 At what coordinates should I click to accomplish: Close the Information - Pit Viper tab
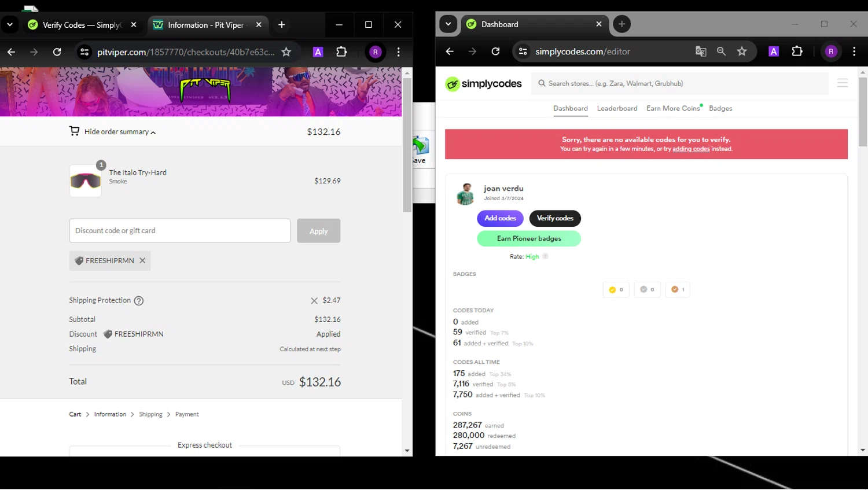tap(259, 25)
